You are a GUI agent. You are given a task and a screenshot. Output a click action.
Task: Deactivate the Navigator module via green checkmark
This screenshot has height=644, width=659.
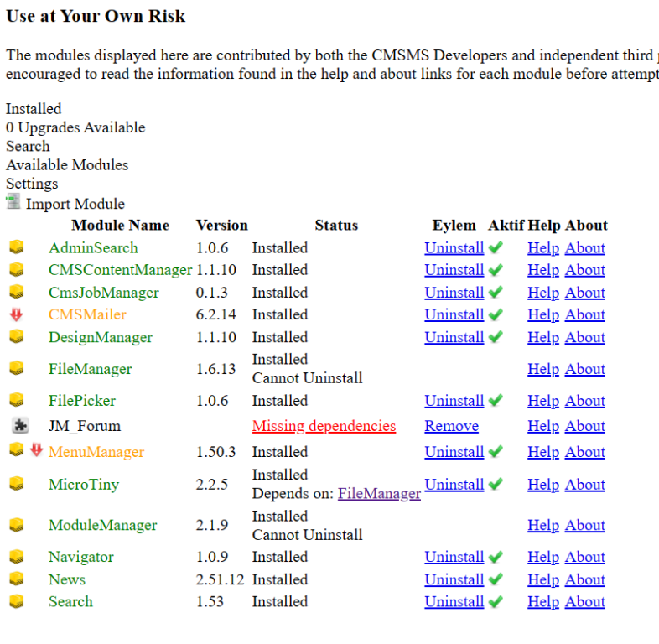pos(496,557)
